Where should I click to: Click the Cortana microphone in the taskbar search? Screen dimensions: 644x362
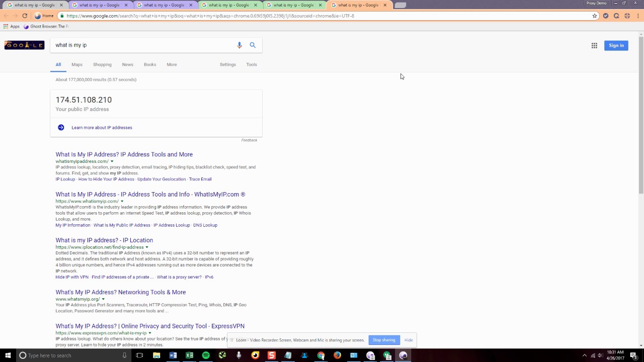click(x=124, y=355)
